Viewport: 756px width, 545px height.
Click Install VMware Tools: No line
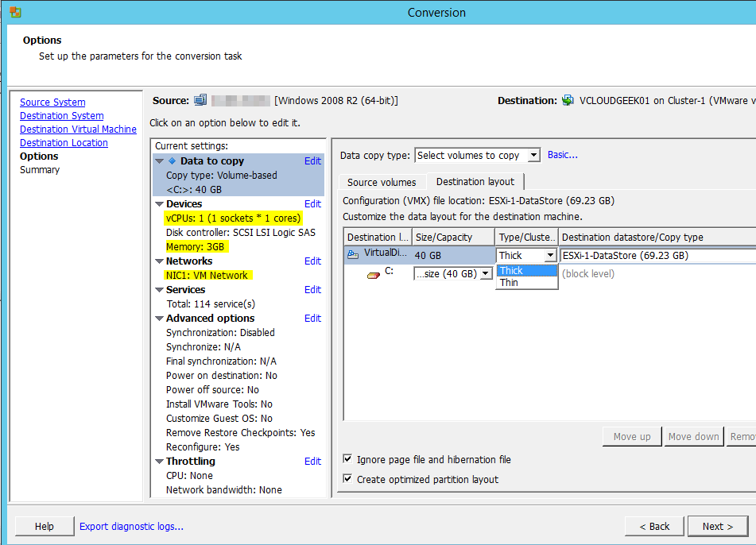(x=219, y=404)
